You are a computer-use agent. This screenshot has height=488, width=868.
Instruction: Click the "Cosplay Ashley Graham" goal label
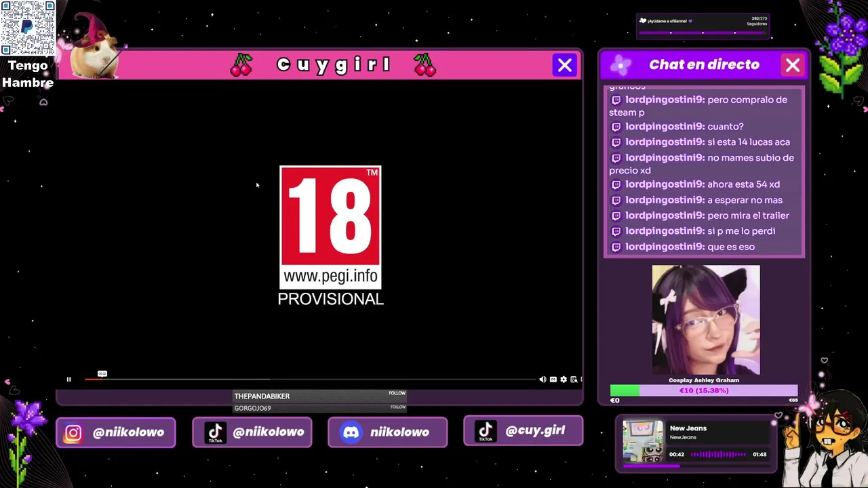[704, 380]
